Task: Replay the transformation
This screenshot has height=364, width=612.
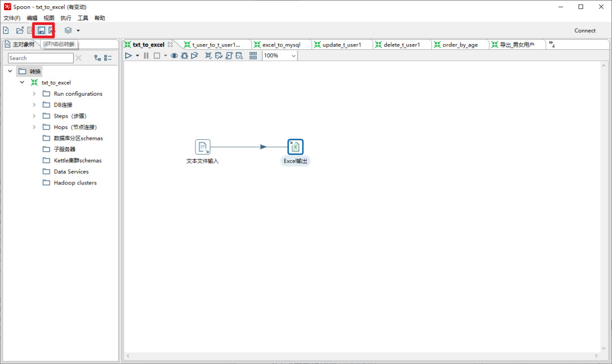Action: tap(194, 55)
